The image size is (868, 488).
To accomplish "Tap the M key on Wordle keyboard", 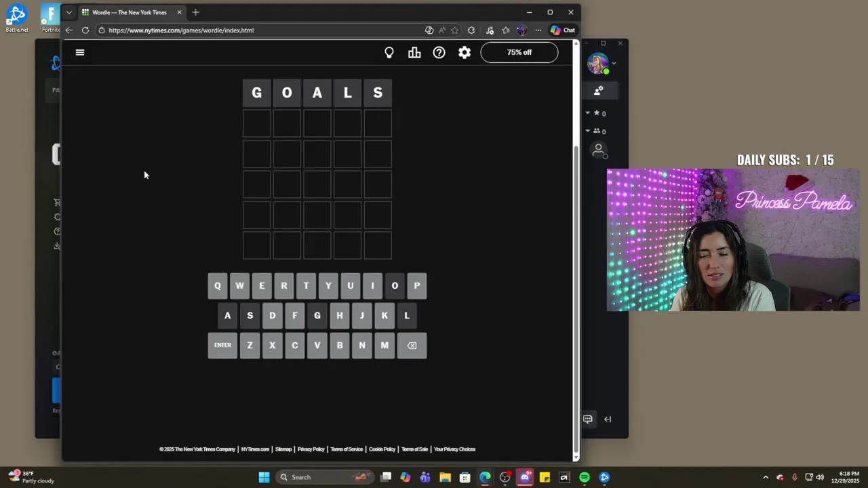I will pyautogui.click(x=384, y=345).
